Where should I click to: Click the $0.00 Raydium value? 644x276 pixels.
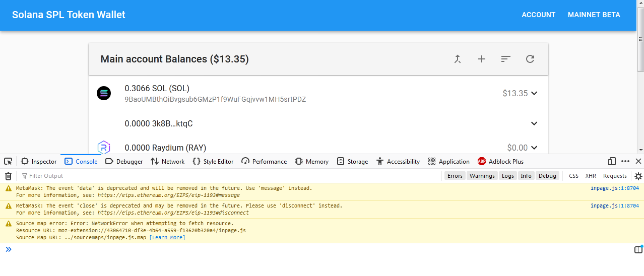pos(518,148)
